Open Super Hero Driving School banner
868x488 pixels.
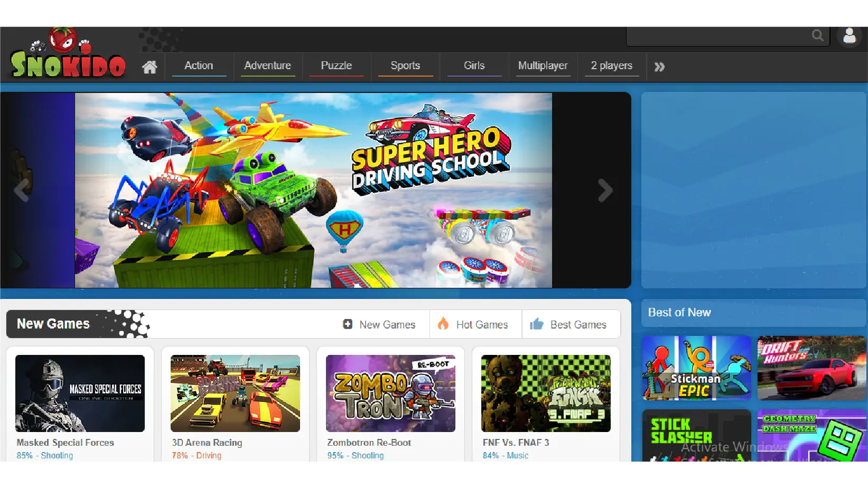tap(313, 190)
